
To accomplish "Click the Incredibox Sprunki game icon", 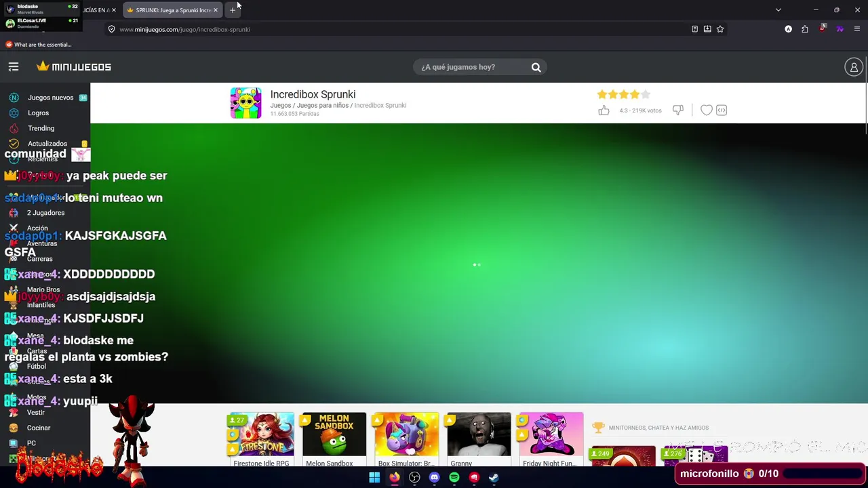I will click(x=245, y=103).
